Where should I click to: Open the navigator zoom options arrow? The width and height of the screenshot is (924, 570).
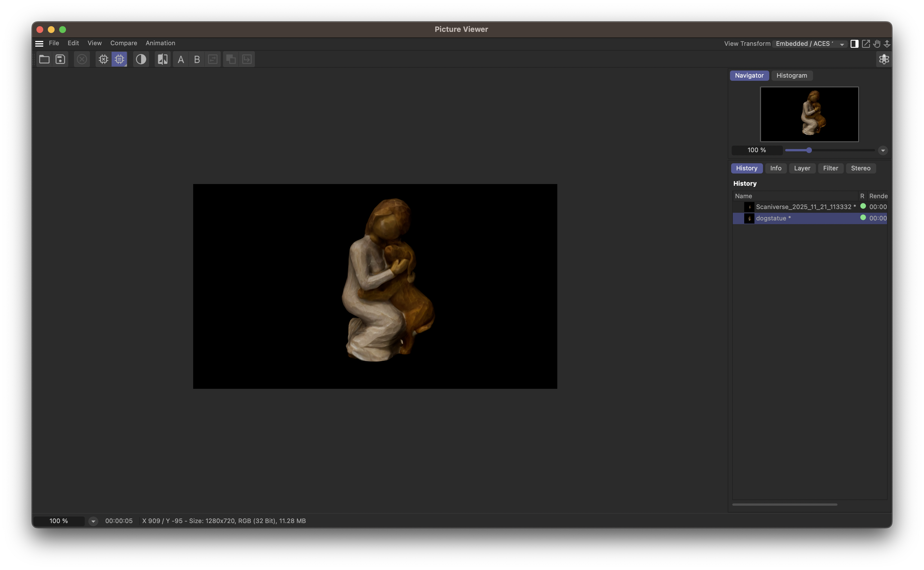click(x=882, y=150)
